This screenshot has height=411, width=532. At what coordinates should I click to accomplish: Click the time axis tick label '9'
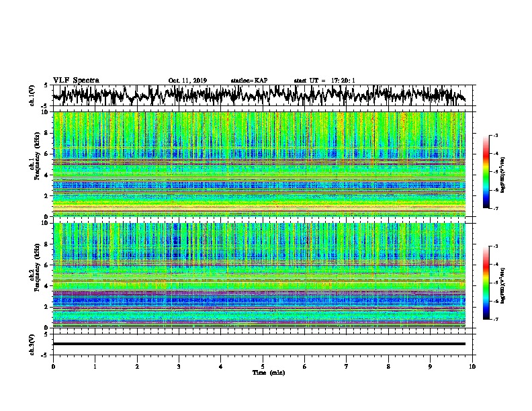[430, 367]
